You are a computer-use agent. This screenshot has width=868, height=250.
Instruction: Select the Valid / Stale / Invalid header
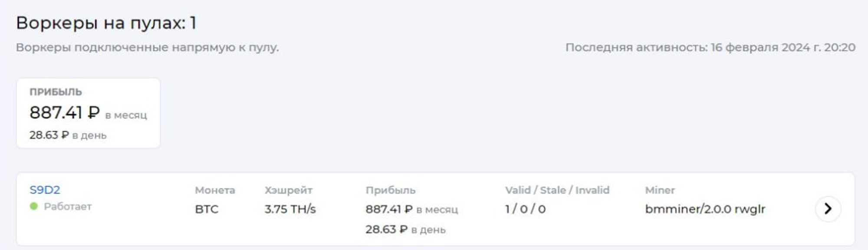click(557, 190)
